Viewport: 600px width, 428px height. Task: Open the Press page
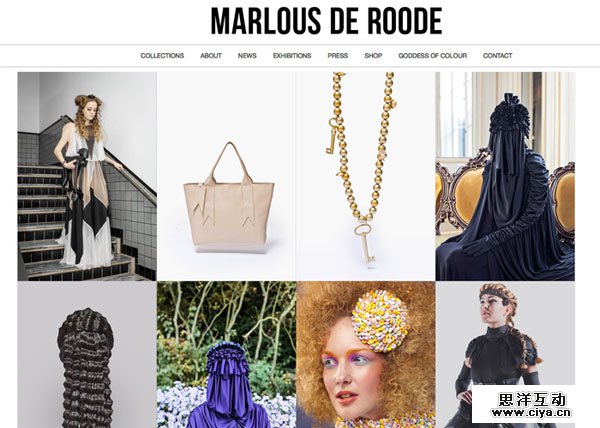point(338,56)
